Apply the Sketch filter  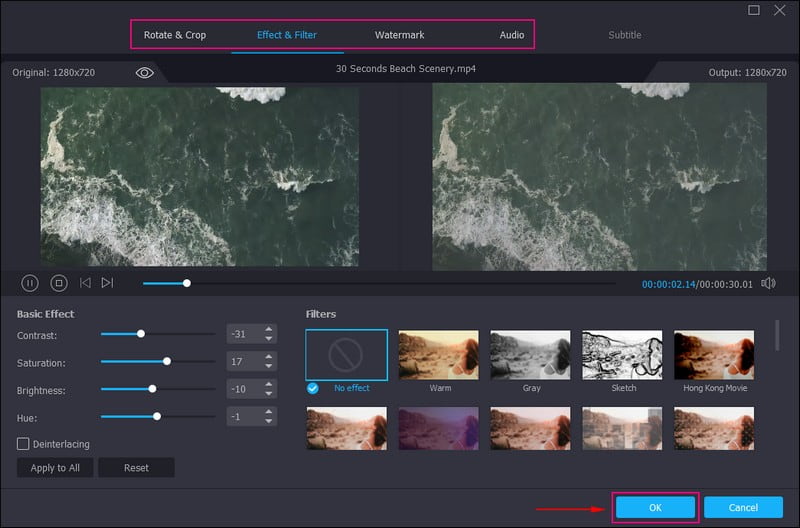coord(623,355)
